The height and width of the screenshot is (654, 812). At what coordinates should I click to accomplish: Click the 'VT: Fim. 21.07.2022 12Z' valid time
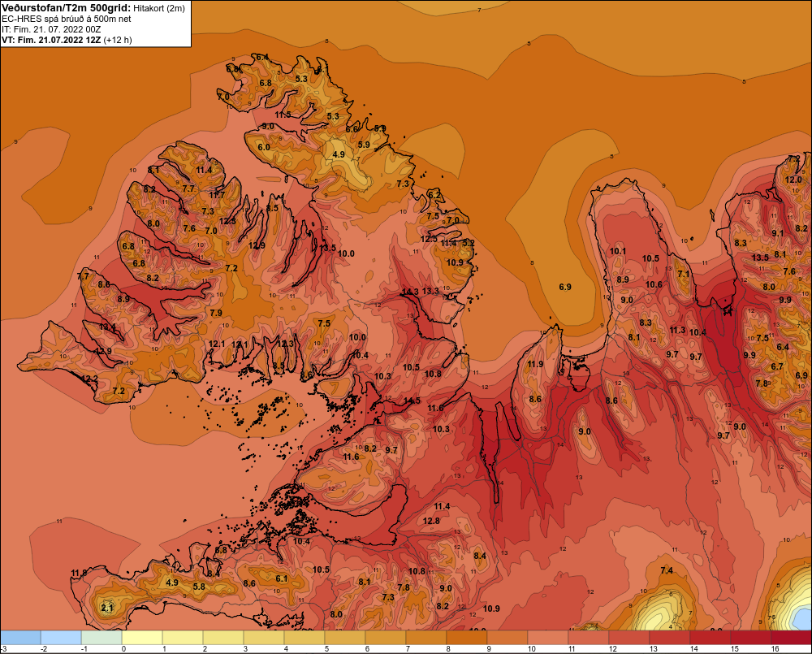pos(51,40)
